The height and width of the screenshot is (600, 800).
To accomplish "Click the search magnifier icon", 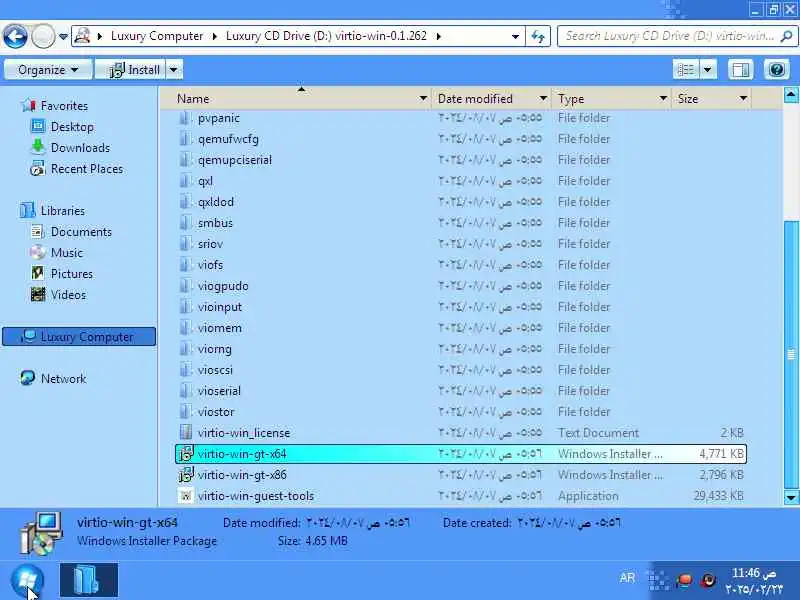I will 786,36.
